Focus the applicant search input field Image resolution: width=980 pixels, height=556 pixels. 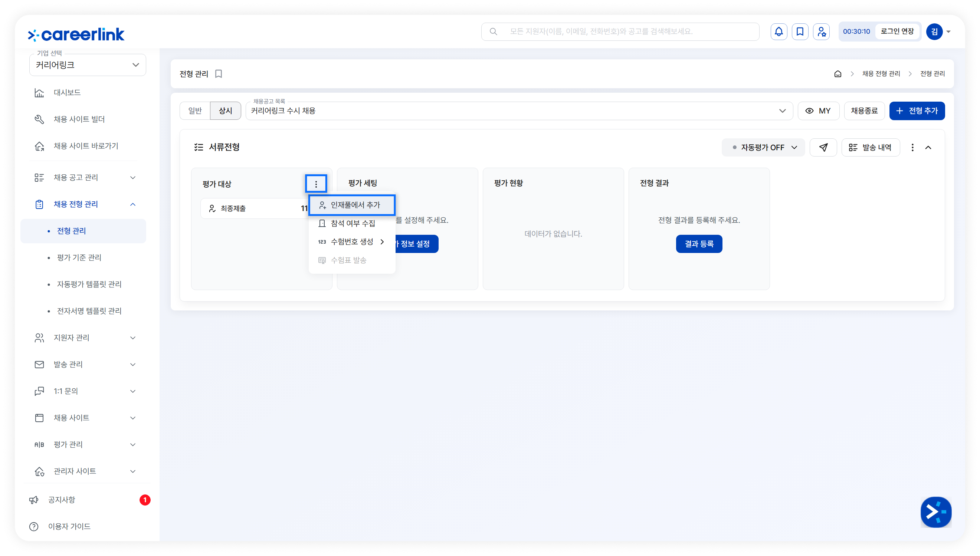pyautogui.click(x=620, y=32)
